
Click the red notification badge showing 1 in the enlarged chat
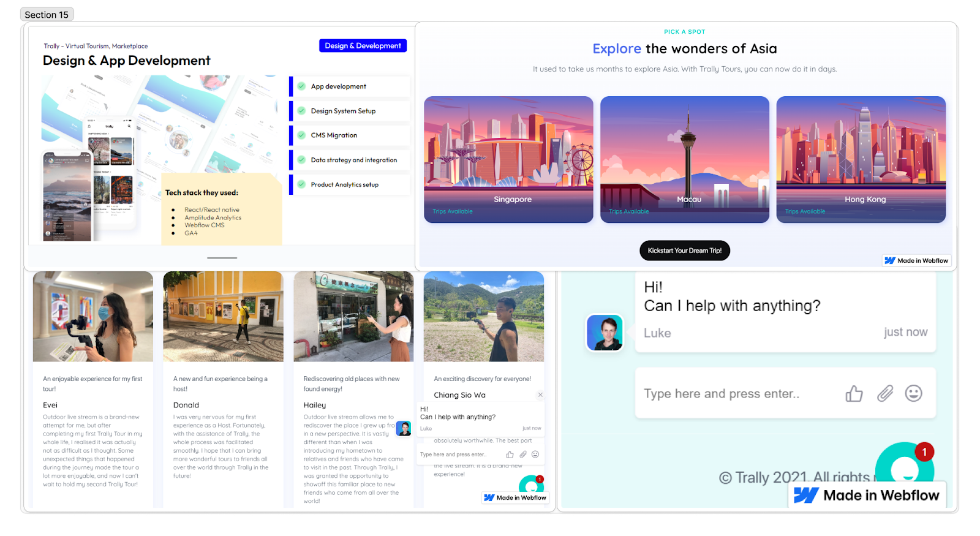point(924,452)
